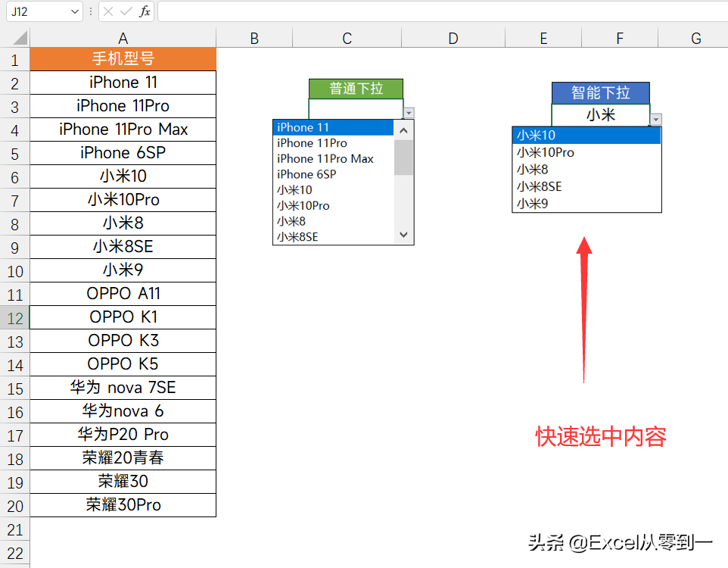Click cell OPPO A11
The height and width of the screenshot is (568, 728).
pyautogui.click(x=123, y=294)
